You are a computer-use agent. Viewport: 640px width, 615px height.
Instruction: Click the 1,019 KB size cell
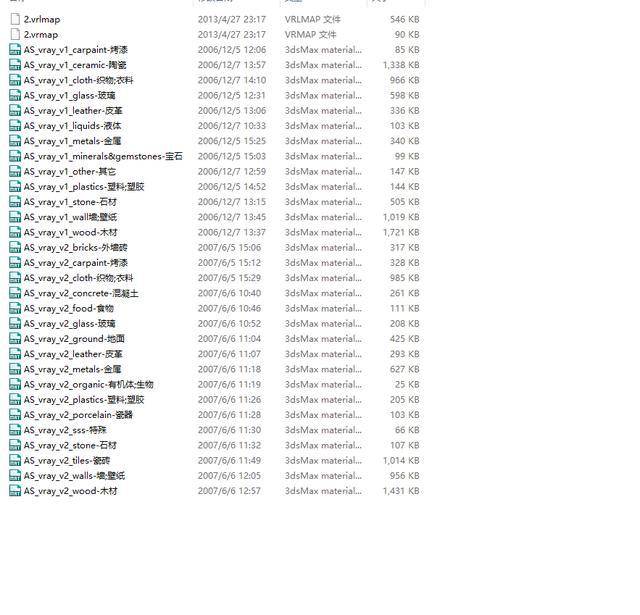tap(401, 217)
